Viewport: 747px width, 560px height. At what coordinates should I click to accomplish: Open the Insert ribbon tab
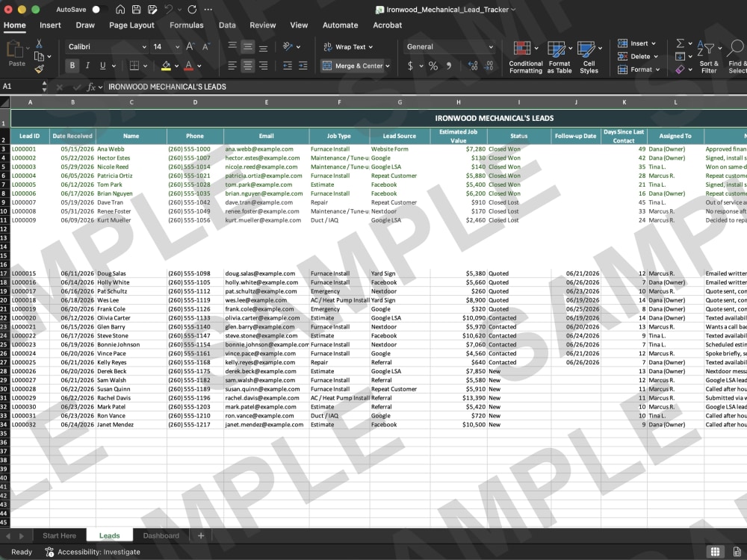point(50,25)
